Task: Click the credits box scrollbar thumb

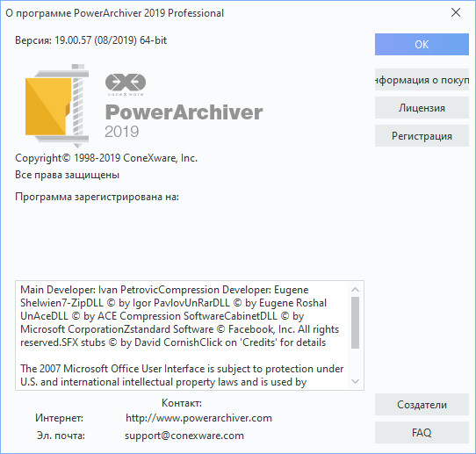Action: (x=355, y=322)
